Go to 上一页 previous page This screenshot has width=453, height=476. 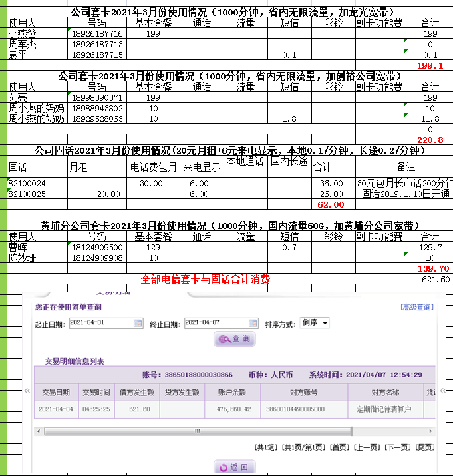pos(368,447)
